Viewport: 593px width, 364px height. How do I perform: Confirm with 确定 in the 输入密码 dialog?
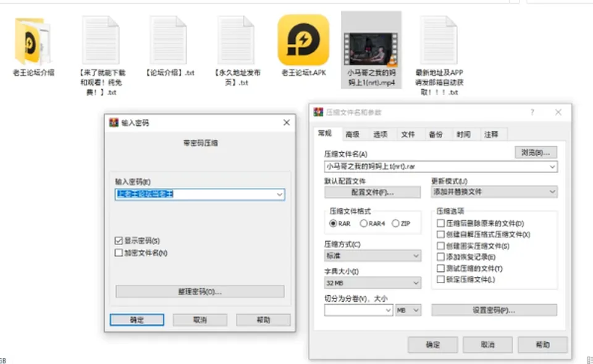tap(137, 320)
